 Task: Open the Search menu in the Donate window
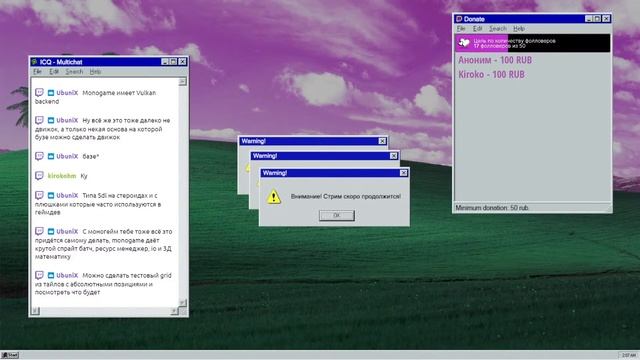[x=498, y=29]
